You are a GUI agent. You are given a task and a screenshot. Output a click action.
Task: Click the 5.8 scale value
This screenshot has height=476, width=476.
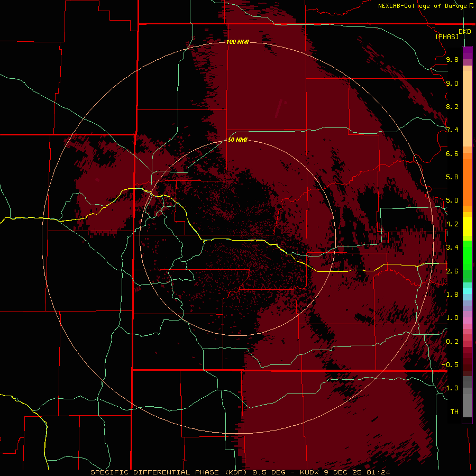pos(452,177)
